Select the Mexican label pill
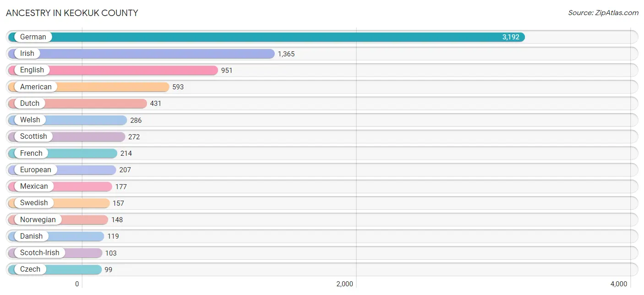This screenshot has height=295, width=644. [x=34, y=186]
